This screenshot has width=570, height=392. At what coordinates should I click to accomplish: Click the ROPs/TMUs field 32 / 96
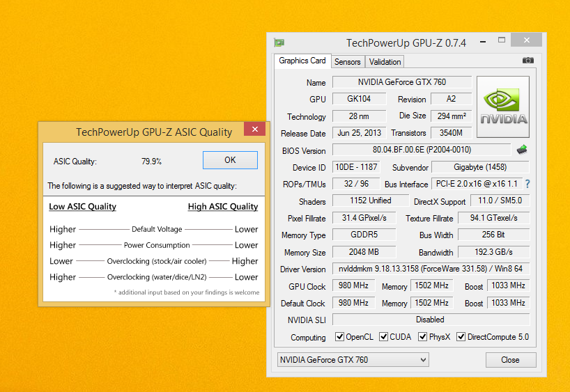[x=356, y=184]
